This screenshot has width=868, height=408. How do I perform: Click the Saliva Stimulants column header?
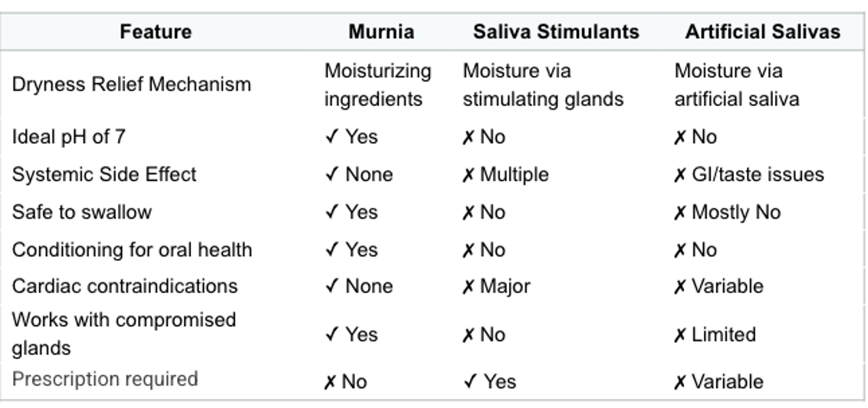(x=556, y=32)
